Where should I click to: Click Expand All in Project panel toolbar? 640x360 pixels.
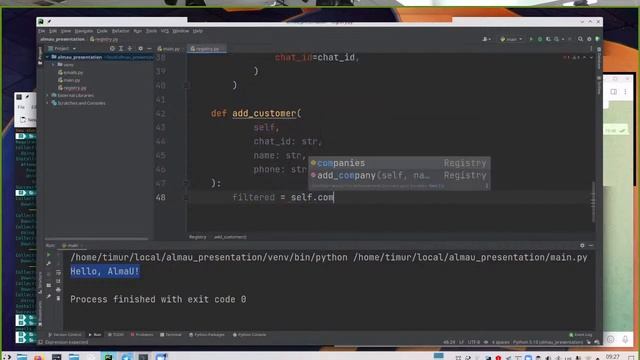[x=121, y=49]
